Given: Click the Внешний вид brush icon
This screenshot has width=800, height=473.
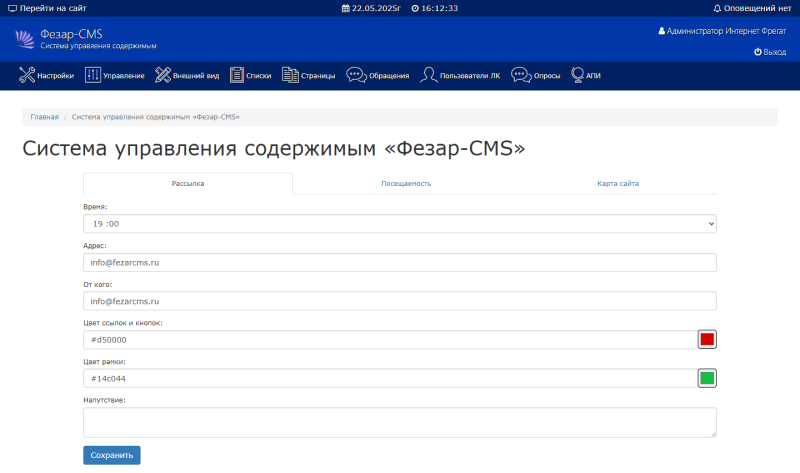Looking at the screenshot, I should click(163, 75).
